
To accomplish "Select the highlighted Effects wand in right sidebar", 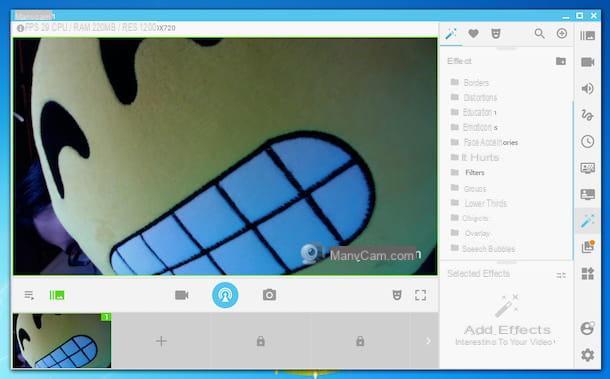I will tap(587, 221).
